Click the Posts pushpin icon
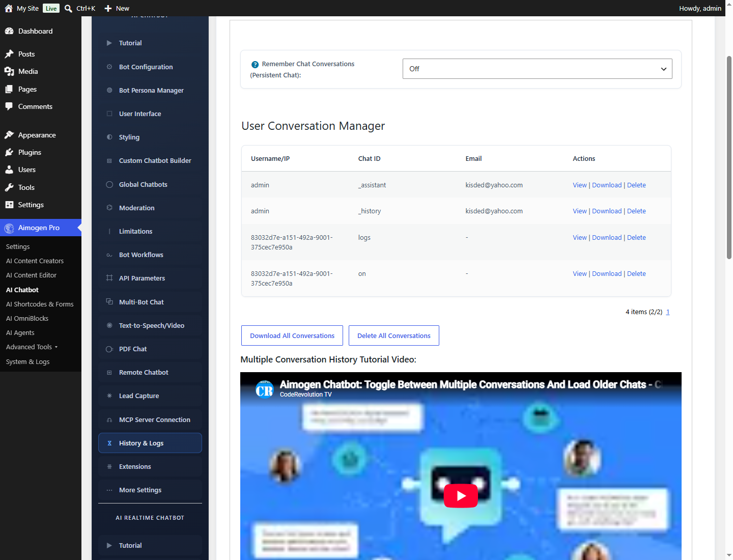 pos(9,54)
